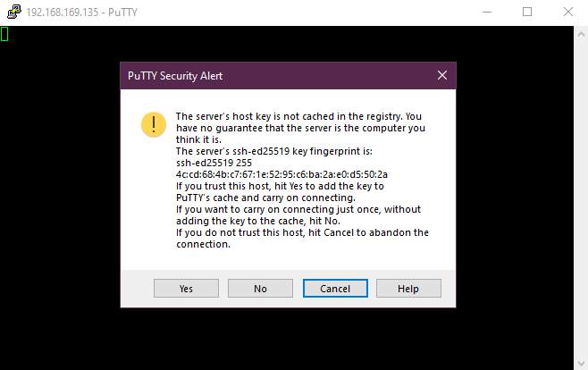This screenshot has height=370, width=588.
Task: Hit Cancel to abandon the connection
Action: point(334,289)
